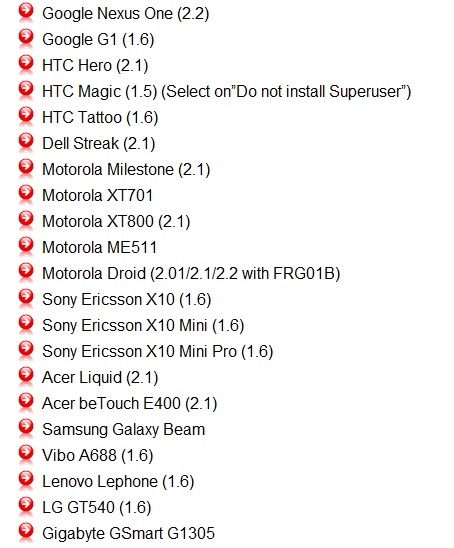Image resolution: width=454 pixels, height=548 pixels.
Task: Select the Motorola XT800 (2.1) item
Action: tap(116, 222)
